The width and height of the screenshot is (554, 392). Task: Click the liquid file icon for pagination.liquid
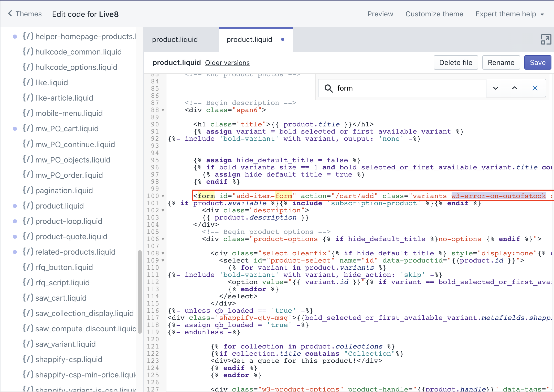pyautogui.click(x=28, y=190)
